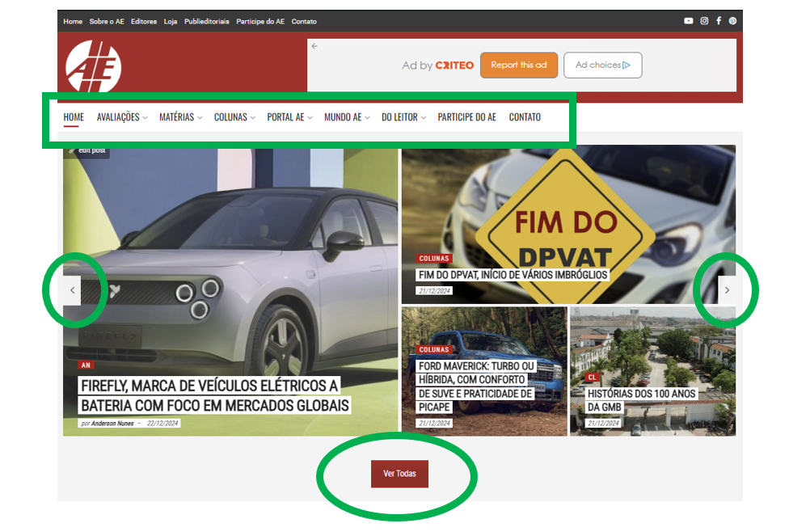Open the Pinterest icon link
This screenshot has width=789, height=532.
732,21
